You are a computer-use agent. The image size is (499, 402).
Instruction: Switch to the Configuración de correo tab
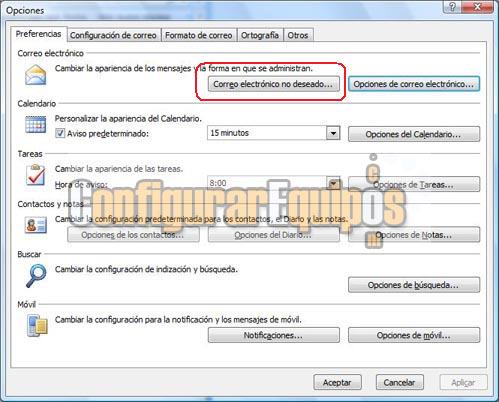[x=113, y=35]
